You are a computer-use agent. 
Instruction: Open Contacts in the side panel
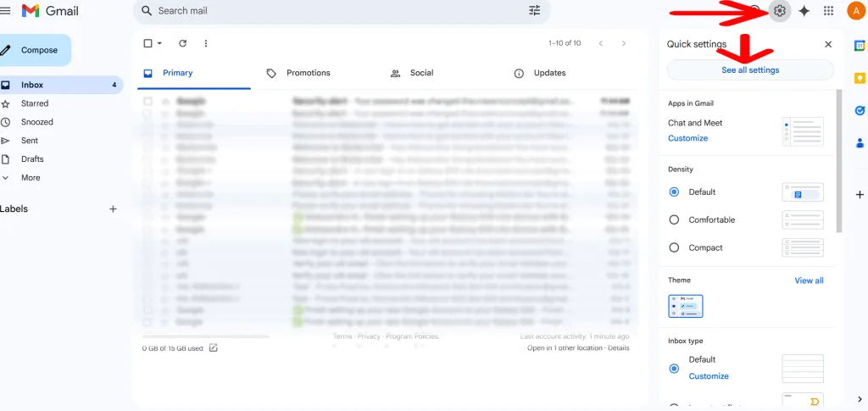pyautogui.click(x=860, y=142)
